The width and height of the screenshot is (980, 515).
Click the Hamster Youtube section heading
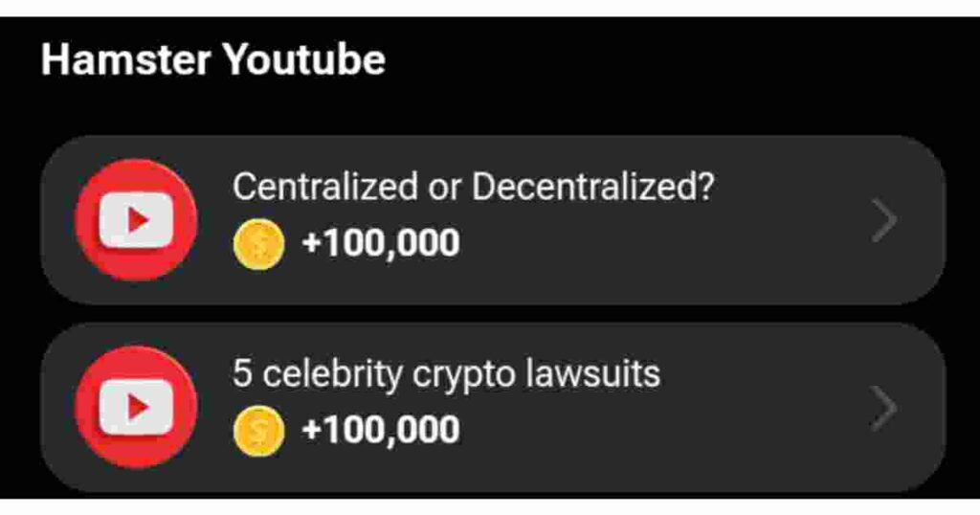pos(213,60)
